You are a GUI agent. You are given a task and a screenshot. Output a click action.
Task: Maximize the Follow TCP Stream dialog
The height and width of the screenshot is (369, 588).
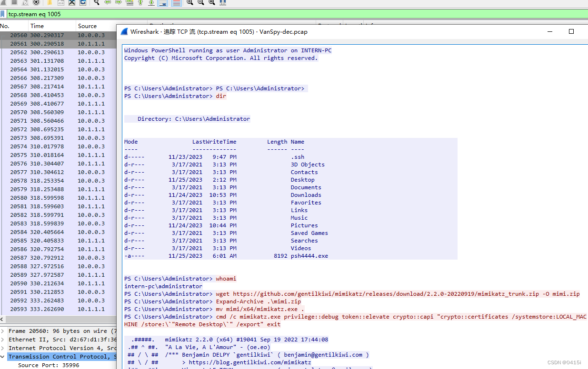571,32
